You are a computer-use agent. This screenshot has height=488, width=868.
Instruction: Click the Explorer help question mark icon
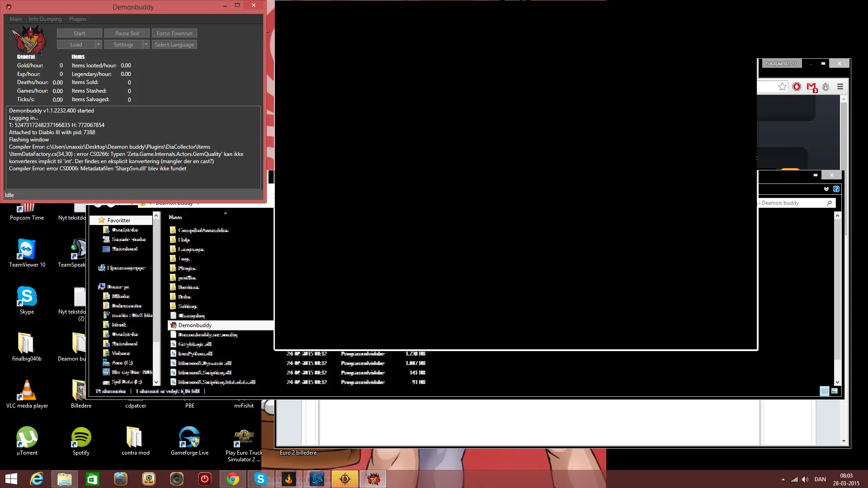click(x=836, y=189)
